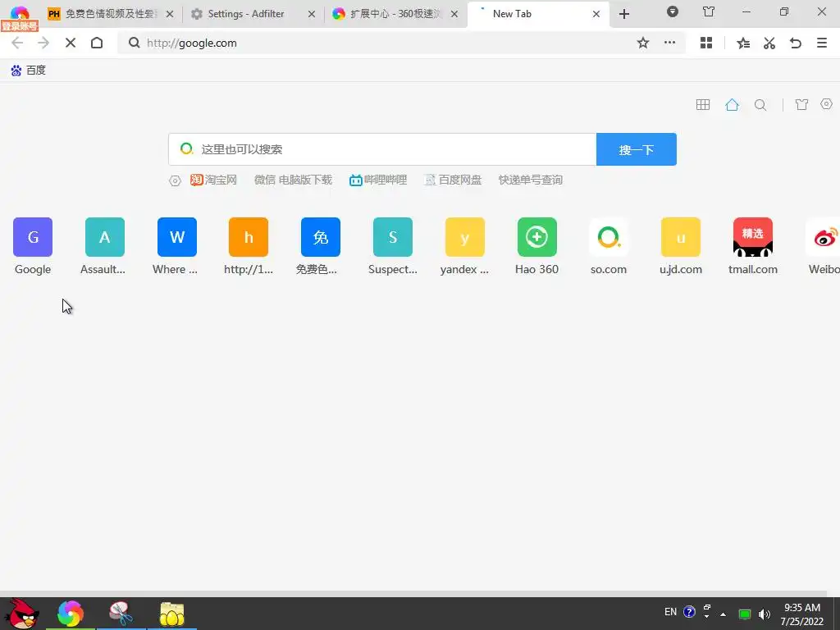Open the 淘宝网 quick link
This screenshot has height=630, width=840.
(213, 180)
